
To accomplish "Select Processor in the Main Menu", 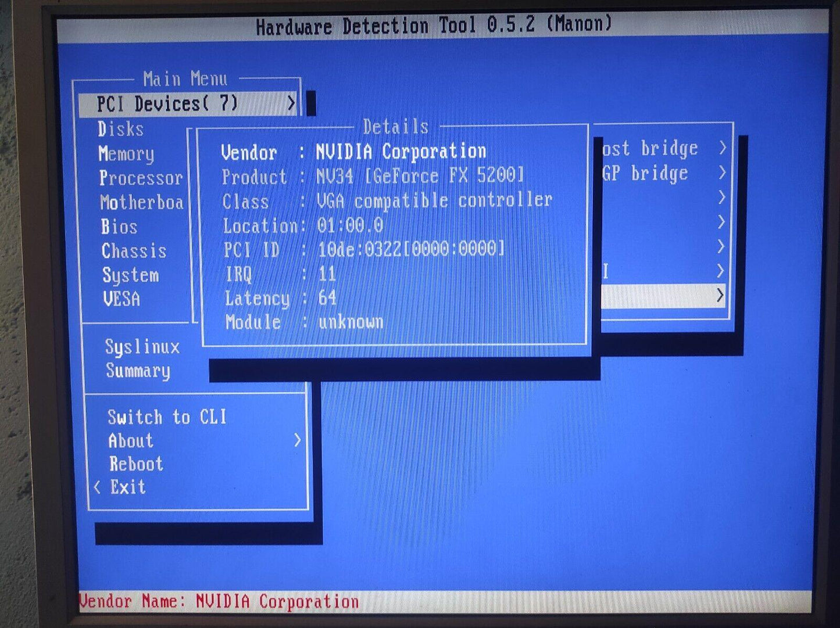I will (x=141, y=178).
